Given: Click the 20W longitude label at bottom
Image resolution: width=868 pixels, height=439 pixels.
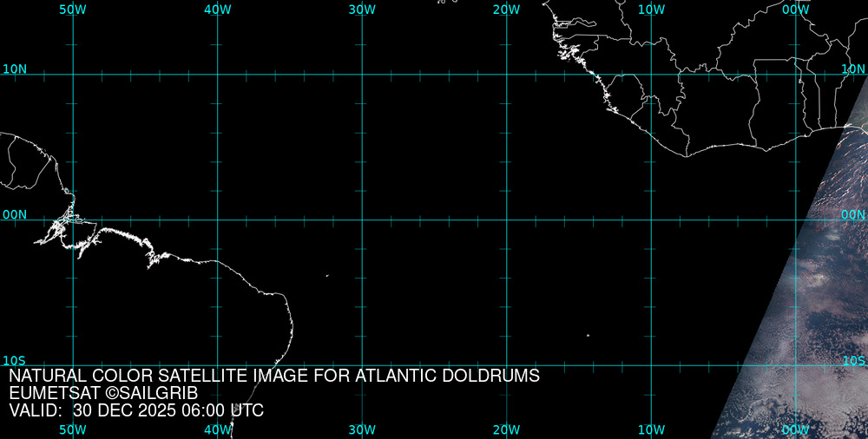Looking at the screenshot, I should click(506, 429).
